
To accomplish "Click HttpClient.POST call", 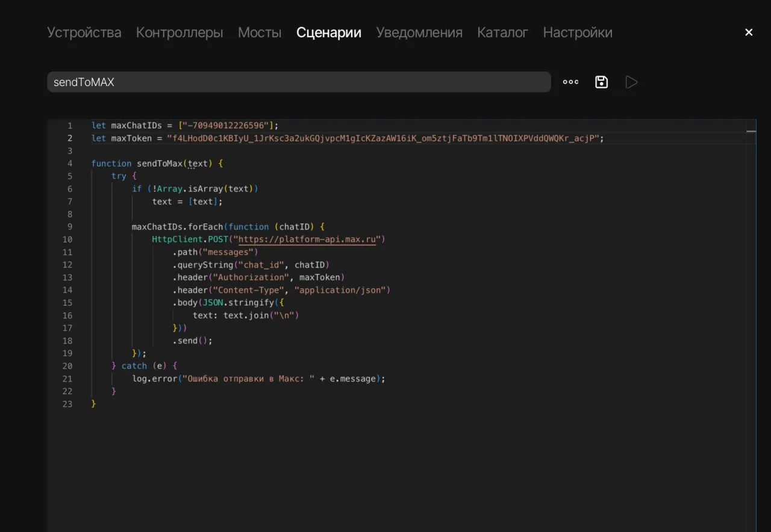I will (x=190, y=240).
